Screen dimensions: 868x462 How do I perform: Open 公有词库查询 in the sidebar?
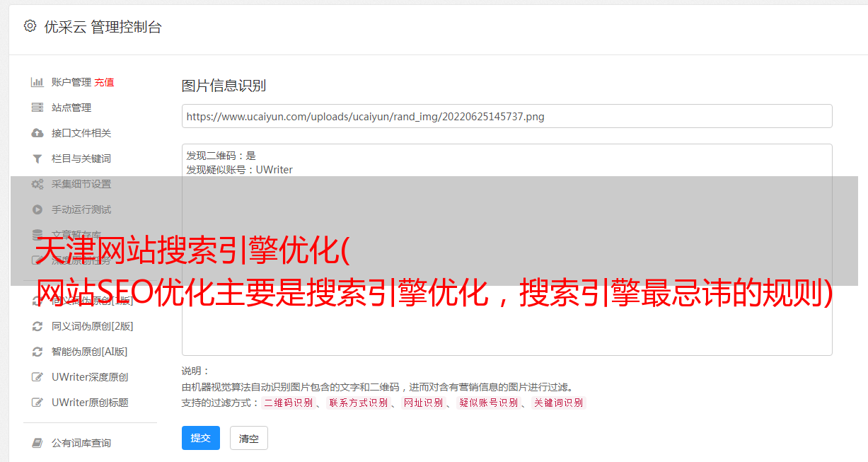[81, 443]
